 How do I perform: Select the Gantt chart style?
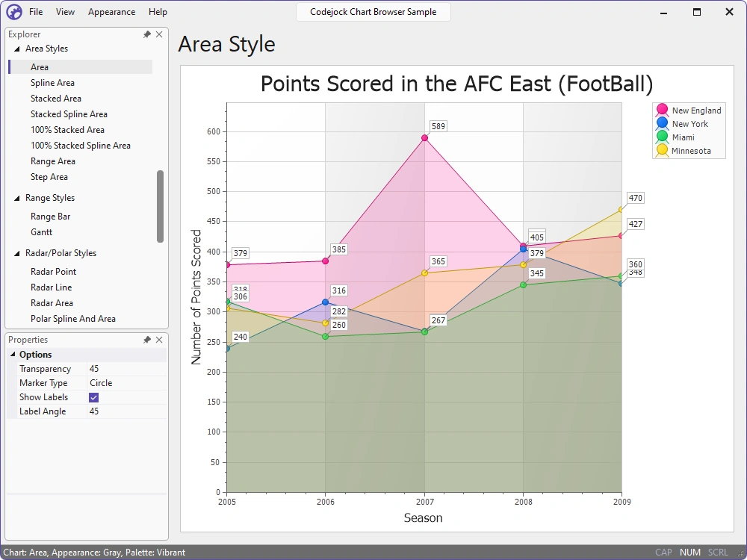pos(41,232)
